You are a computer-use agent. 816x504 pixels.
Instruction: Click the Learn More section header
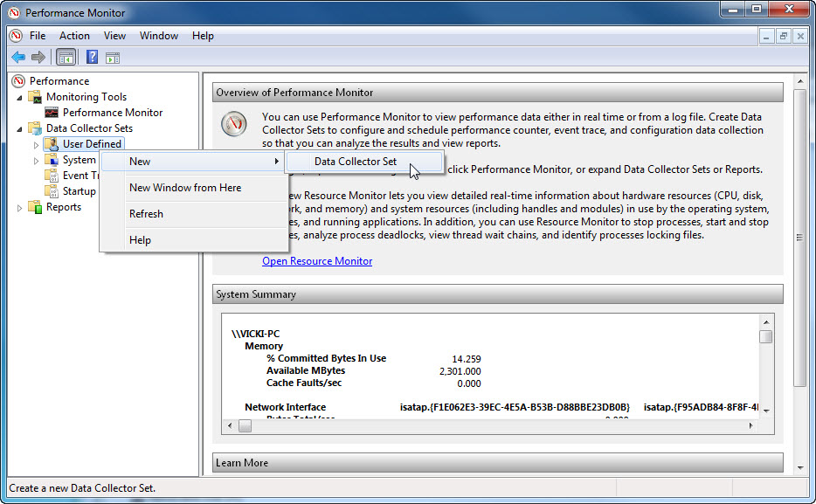coord(497,463)
